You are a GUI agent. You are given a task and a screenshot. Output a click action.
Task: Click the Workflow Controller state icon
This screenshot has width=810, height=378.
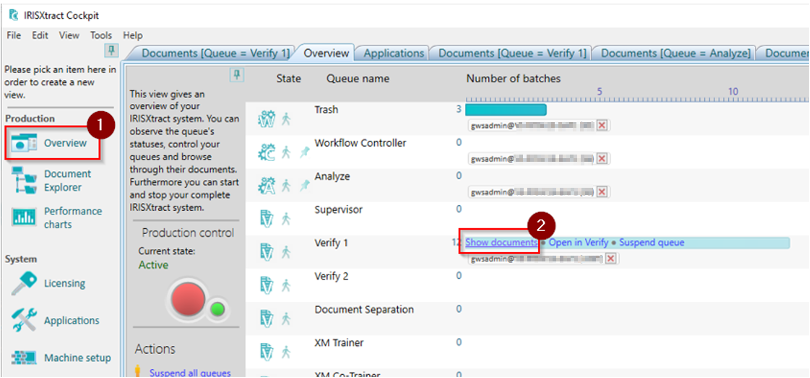click(266, 152)
